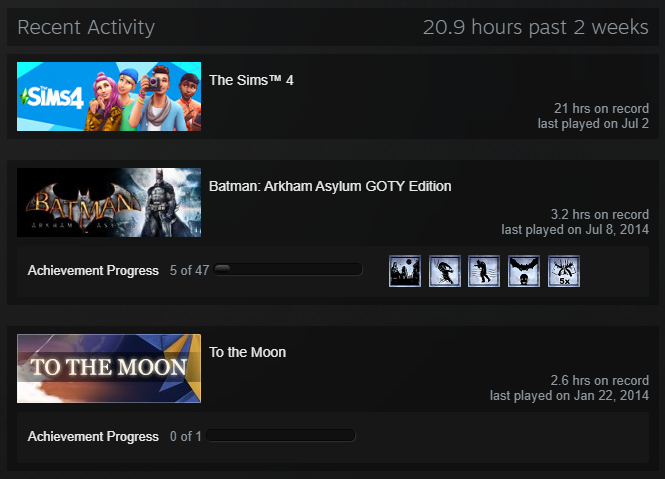Click 21 hrs on record for Sims 4
This screenshot has height=479, width=665.
pyautogui.click(x=601, y=109)
